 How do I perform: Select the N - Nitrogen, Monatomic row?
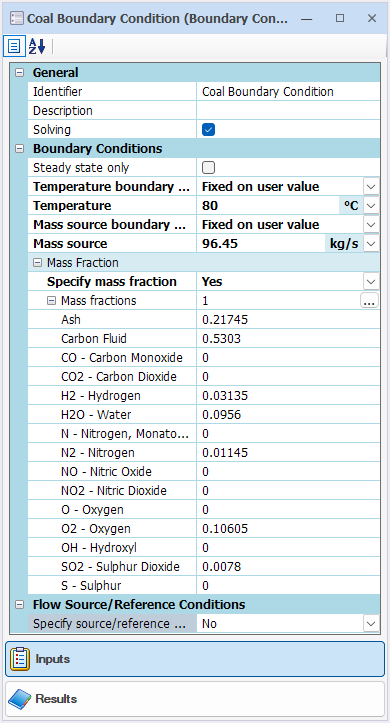click(x=204, y=434)
